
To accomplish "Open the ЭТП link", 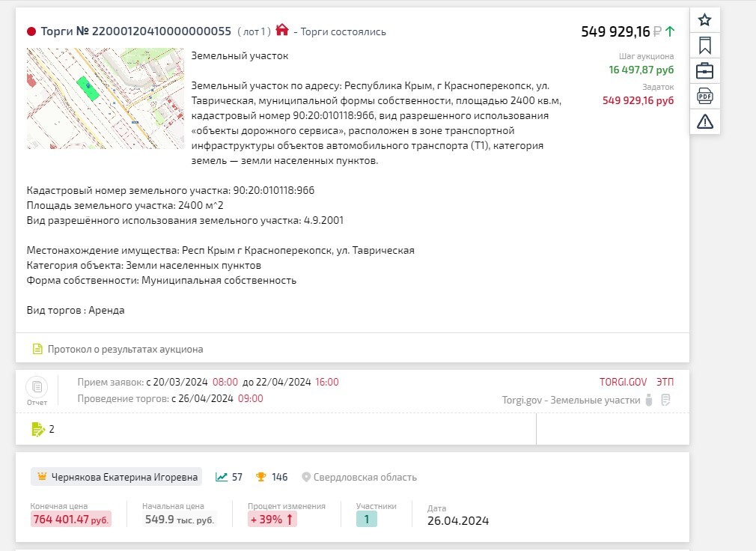I will coord(665,383).
